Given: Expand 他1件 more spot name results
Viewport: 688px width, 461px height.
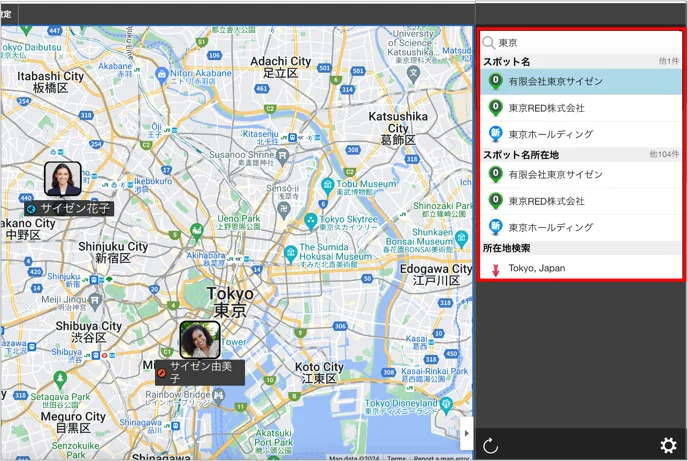Looking at the screenshot, I should [x=669, y=61].
